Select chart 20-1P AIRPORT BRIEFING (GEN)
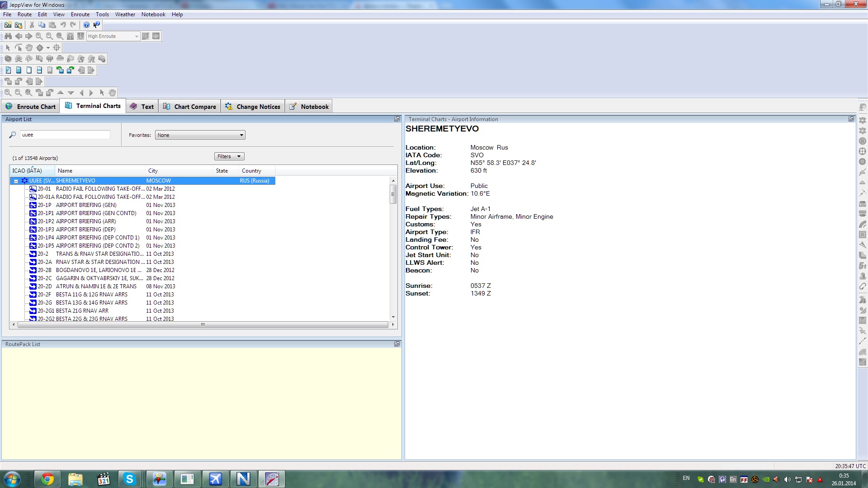The height and width of the screenshot is (488, 868). point(102,205)
